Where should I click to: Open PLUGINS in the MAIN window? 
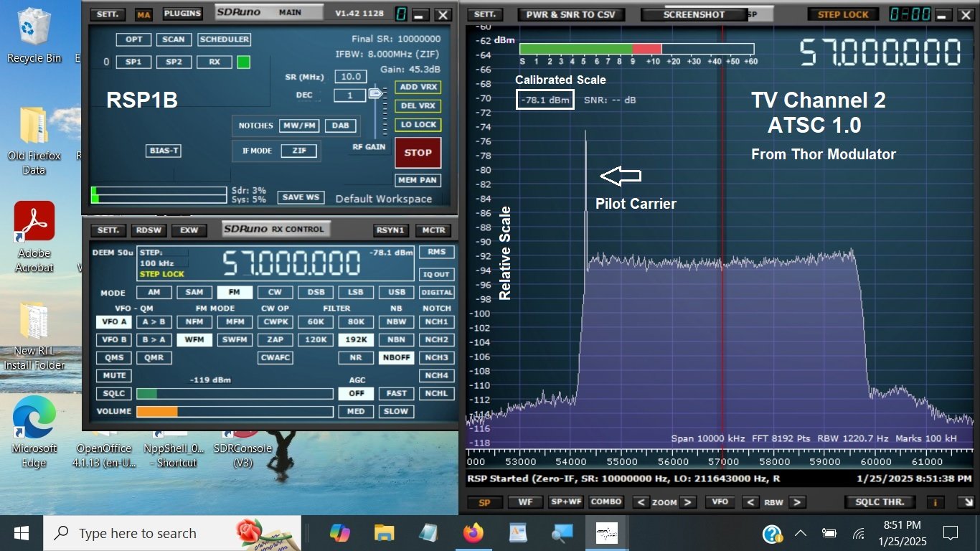point(183,14)
